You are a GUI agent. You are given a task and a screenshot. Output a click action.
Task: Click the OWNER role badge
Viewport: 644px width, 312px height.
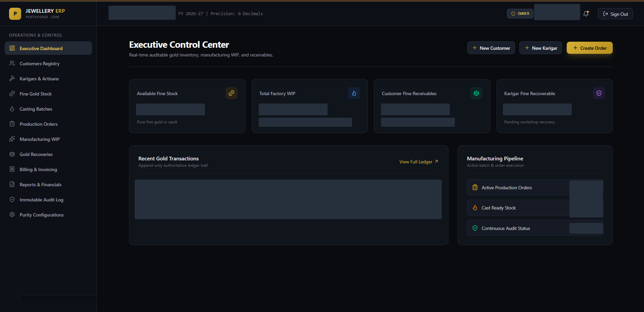(x=520, y=13)
